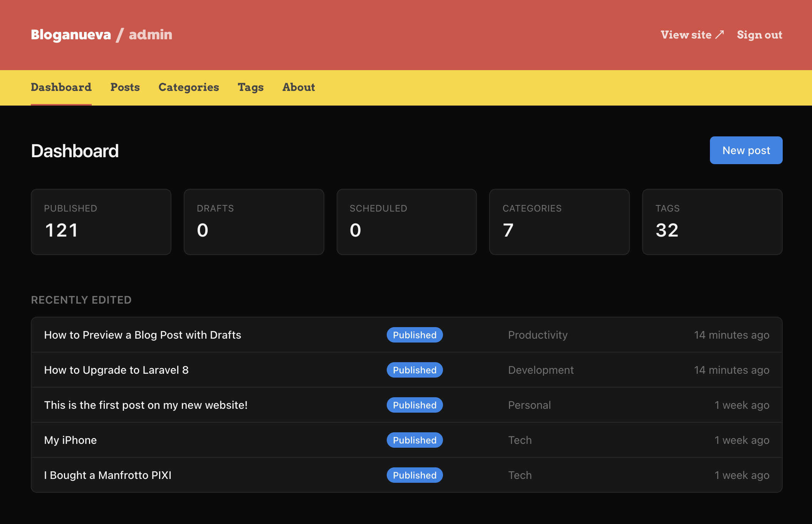The width and height of the screenshot is (812, 524).
Task: Click Published badge on My iPhone row
Action: [x=415, y=440]
